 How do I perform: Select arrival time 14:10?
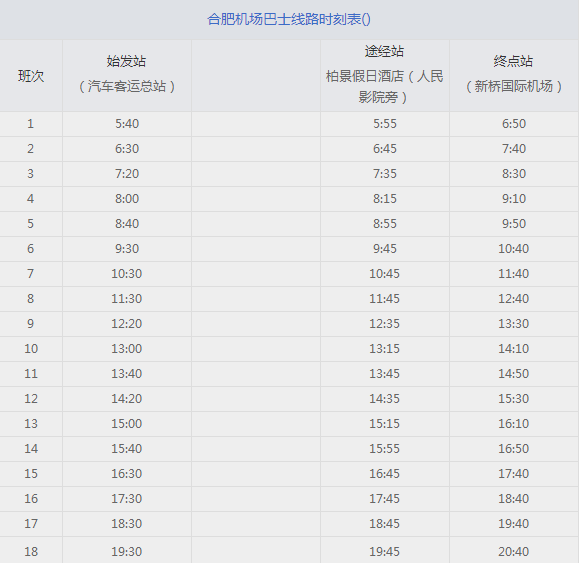point(513,349)
